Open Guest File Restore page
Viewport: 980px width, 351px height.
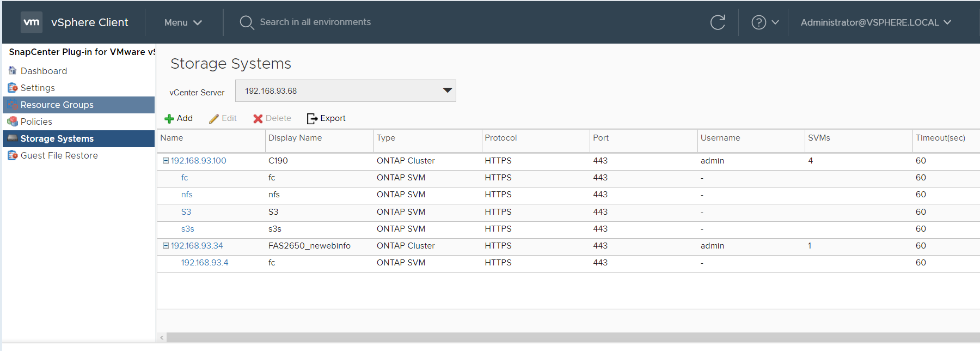click(59, 155)
